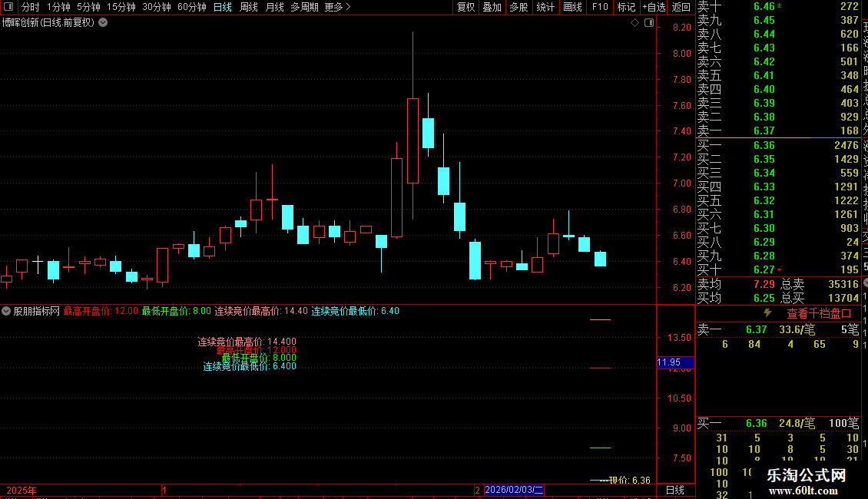This screenshot has height=499, width=868.
Task: Click the 33.6/笔 value in 卖一 detail
Action: (797, 329)
